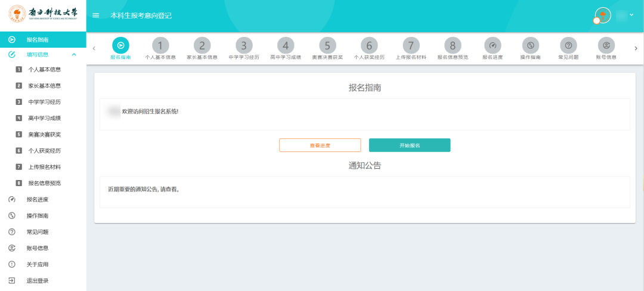
Task: Click the sidebar number 5 icon
Action: click(19, 135)
